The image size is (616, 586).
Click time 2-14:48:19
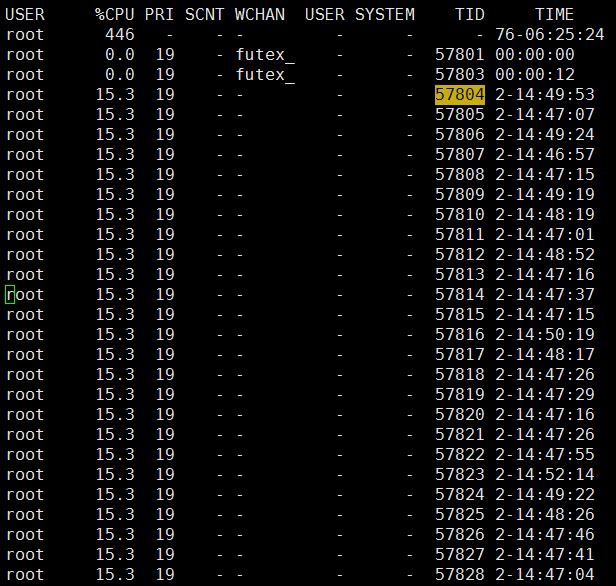545,215
